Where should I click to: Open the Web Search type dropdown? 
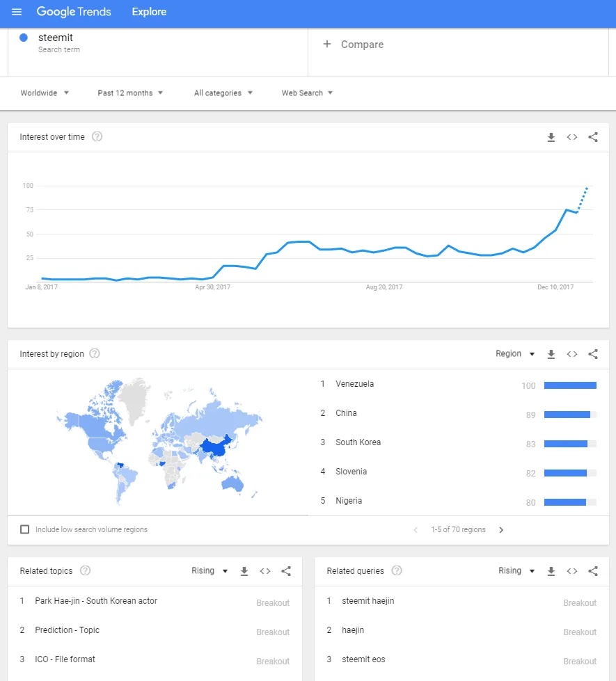pos(307,93)
